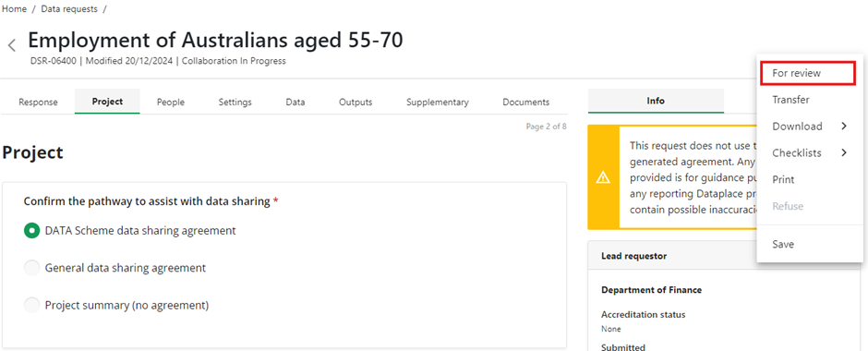Click the back arrow beside the request title
Image resolution: width=868 pixels, height=351 pixels.
(x=12, y=46)
